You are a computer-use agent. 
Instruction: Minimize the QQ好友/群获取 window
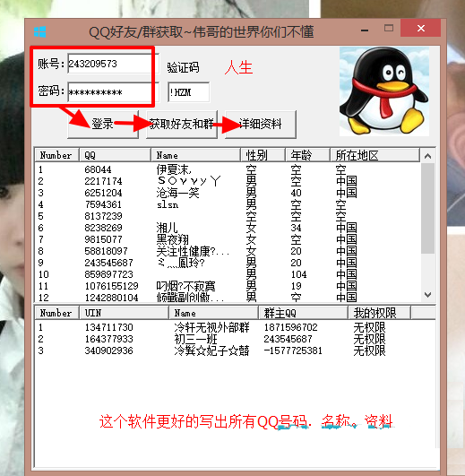click(365, 30)
